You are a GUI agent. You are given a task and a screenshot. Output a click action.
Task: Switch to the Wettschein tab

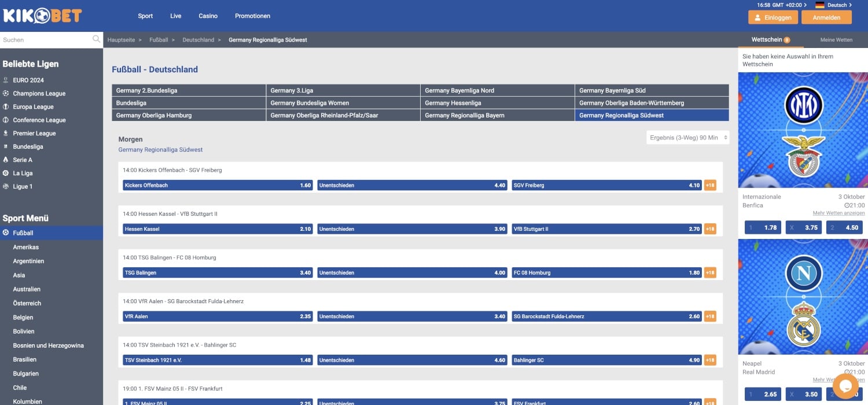coord(770,40)
